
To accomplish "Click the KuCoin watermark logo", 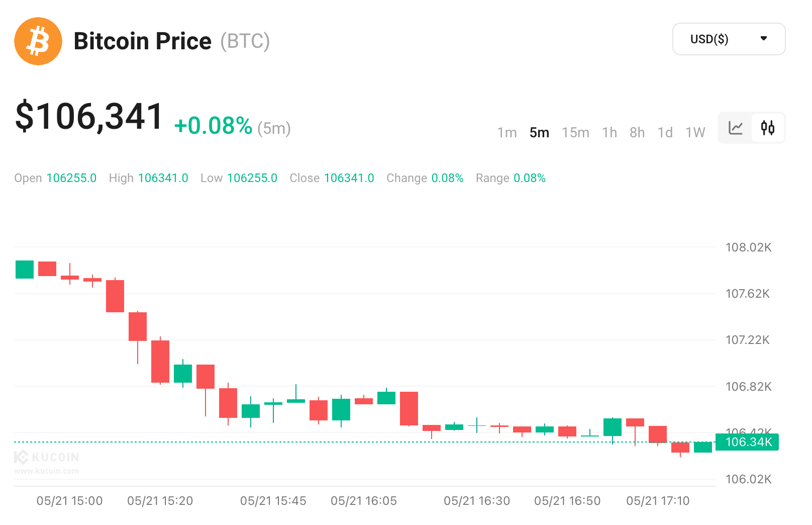I will 47,457.
